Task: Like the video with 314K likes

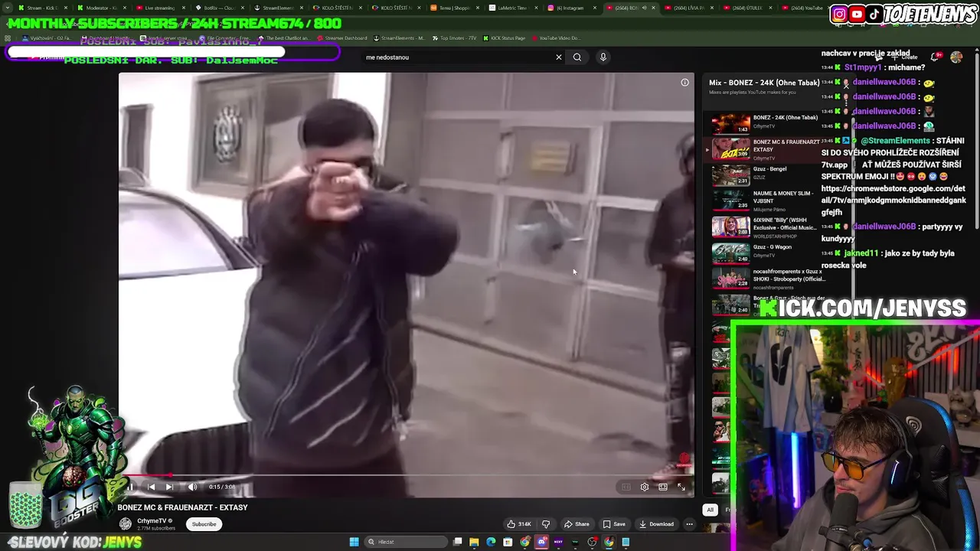Action: (x=518, y=524)
